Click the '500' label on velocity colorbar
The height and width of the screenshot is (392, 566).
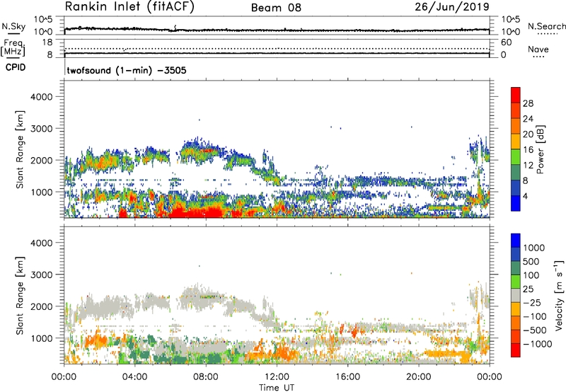[531, 261]
